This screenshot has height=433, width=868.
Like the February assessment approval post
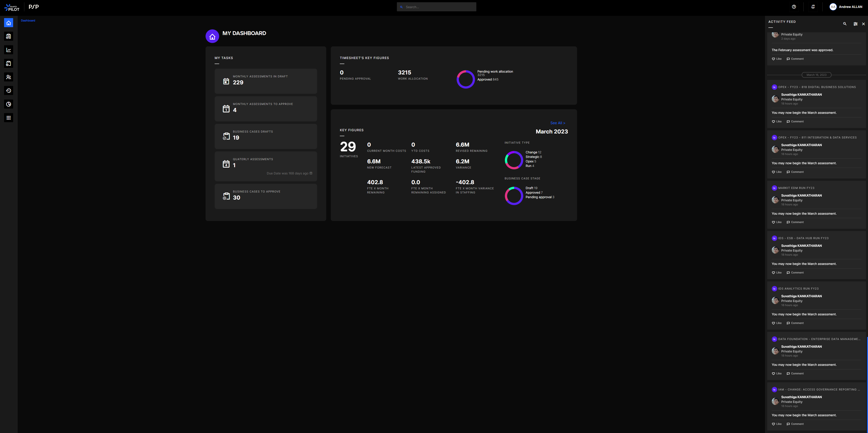tap(776, 59)
